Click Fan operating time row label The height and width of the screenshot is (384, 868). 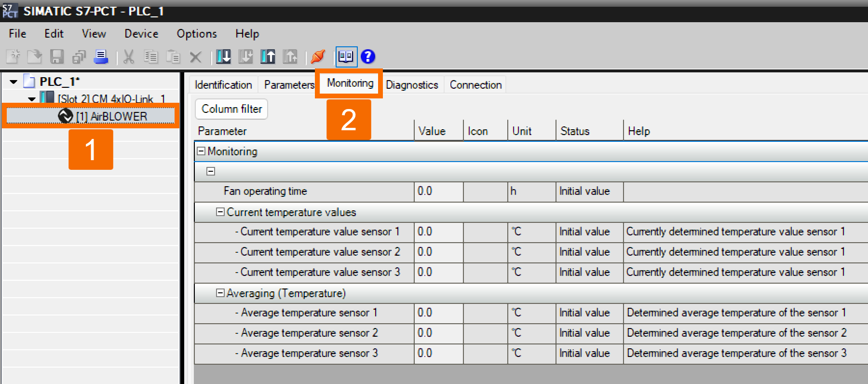point(265,191)
